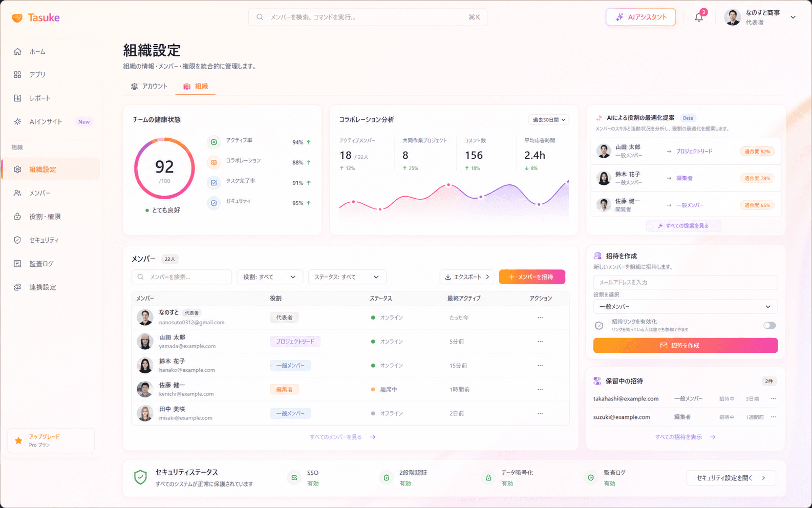Click the タスク完了率 check icon
Screen dimensions: 812x508
point(214,182)
